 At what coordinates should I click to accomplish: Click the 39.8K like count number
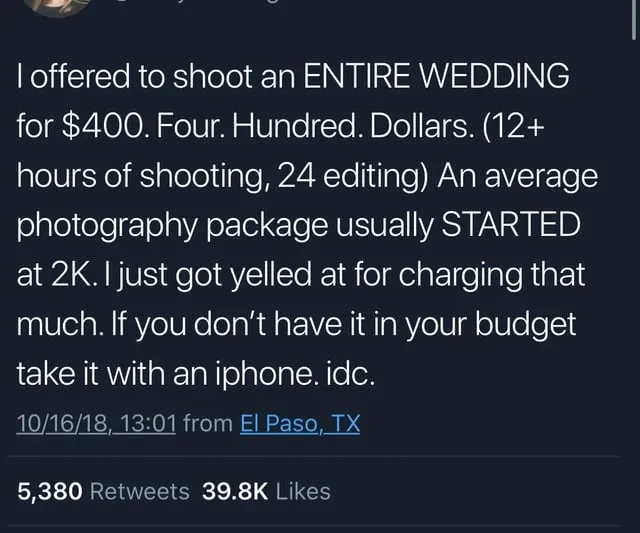[235, 491]
